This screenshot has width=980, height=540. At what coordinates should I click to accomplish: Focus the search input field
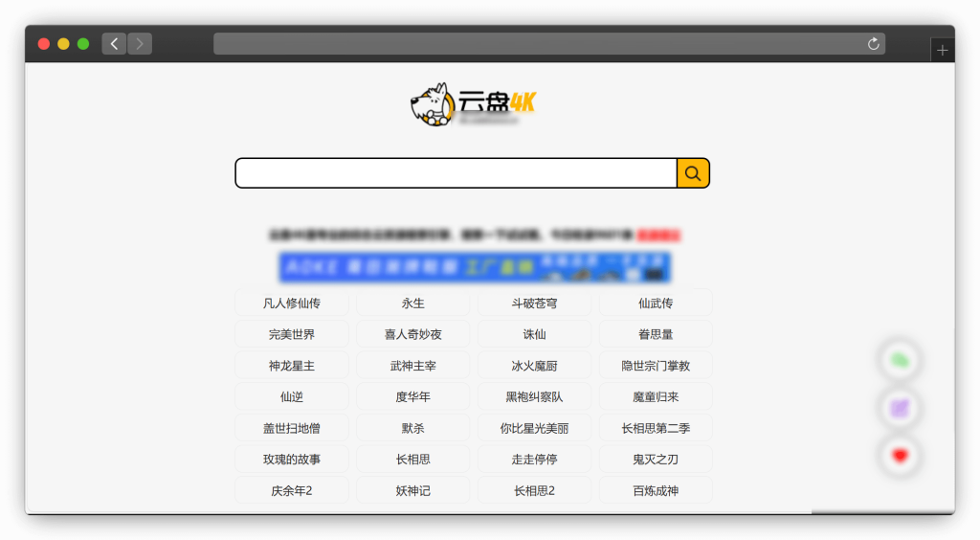457,173
